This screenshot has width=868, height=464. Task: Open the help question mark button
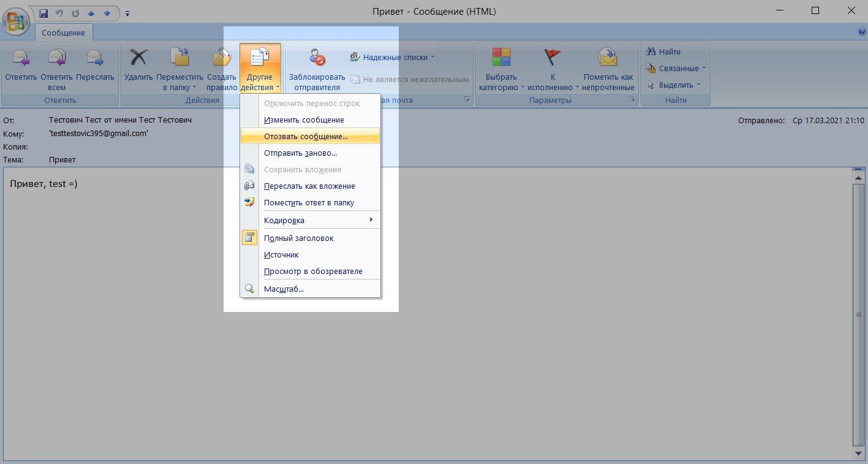(862, 31)
